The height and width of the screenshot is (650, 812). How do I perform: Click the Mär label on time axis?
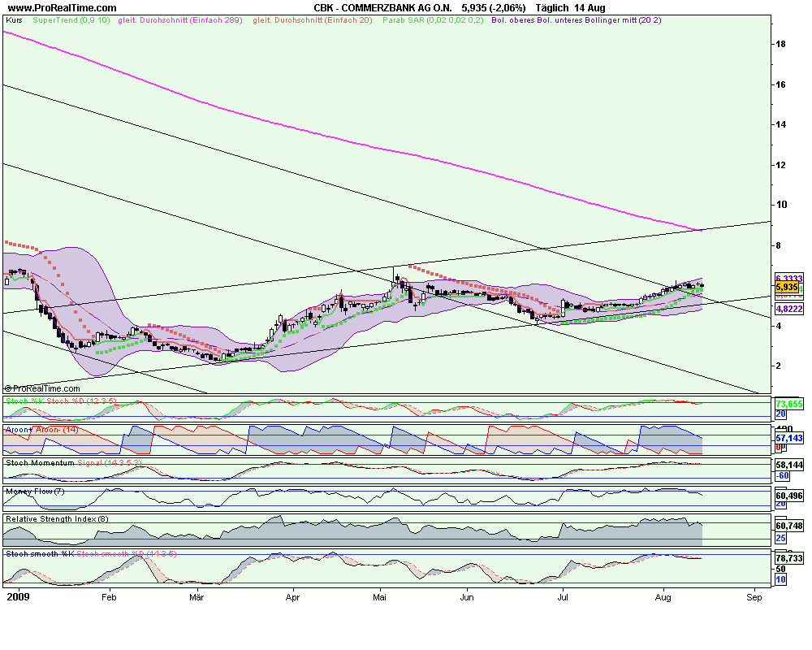coord(197,597)
